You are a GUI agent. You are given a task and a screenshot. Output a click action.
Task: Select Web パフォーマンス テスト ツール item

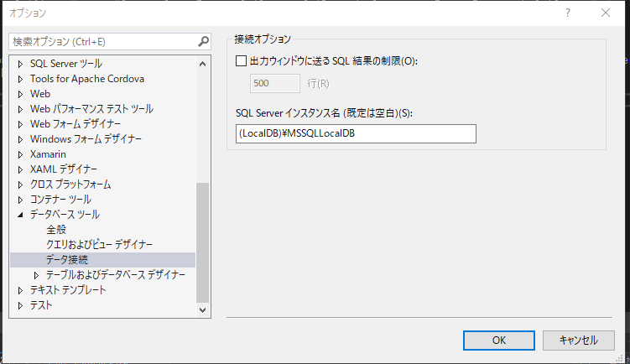(x=91, y=109)
